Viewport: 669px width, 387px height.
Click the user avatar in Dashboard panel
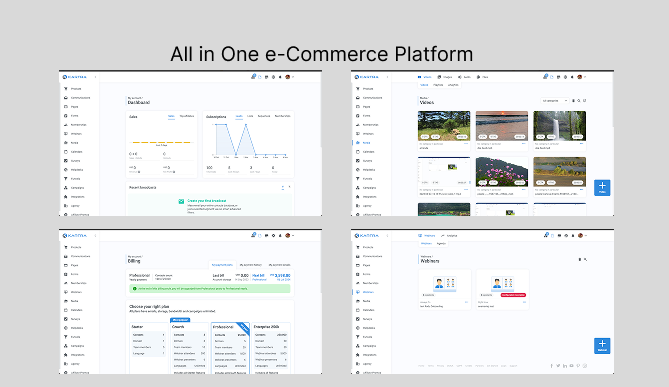coord(288,77)
